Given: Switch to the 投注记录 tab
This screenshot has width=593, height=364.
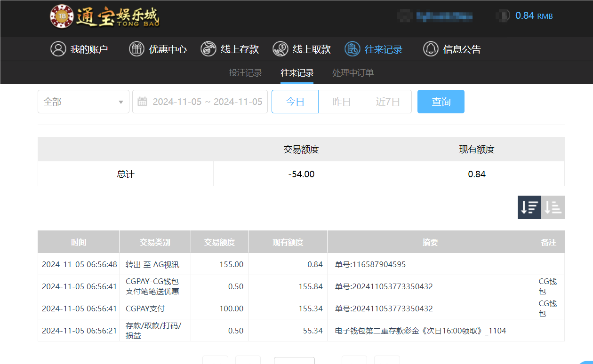Looking at the screenshot, I should click(245, 73).
